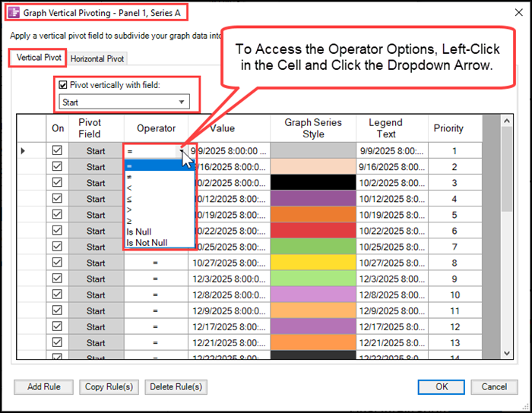Image resolution: width=532 pixels, height=413 pixels.
Task: Click the value cell 12/17/2025 8:00
Action: [230, 326]
